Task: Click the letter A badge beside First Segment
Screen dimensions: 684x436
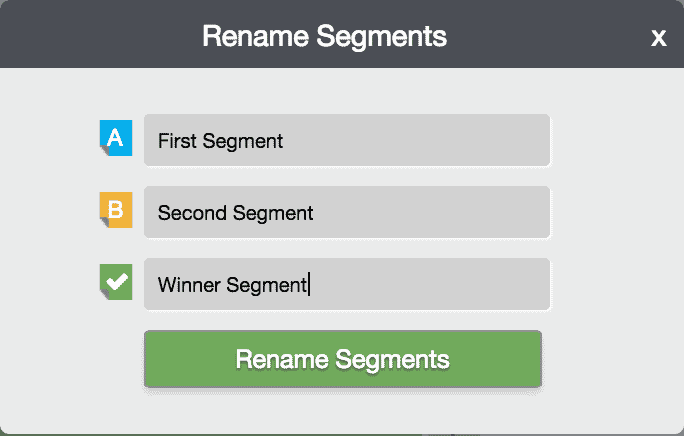Action: (116, 138)
